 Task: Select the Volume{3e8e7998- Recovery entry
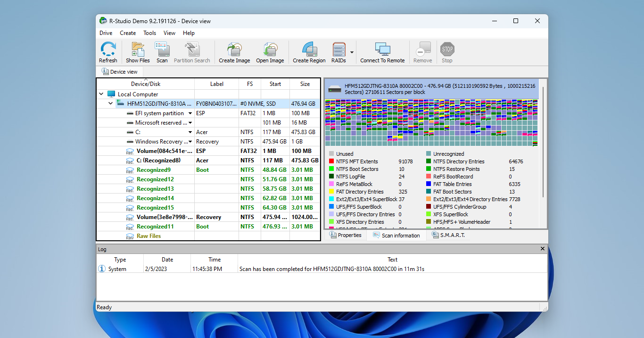click(x=208, y=217)
